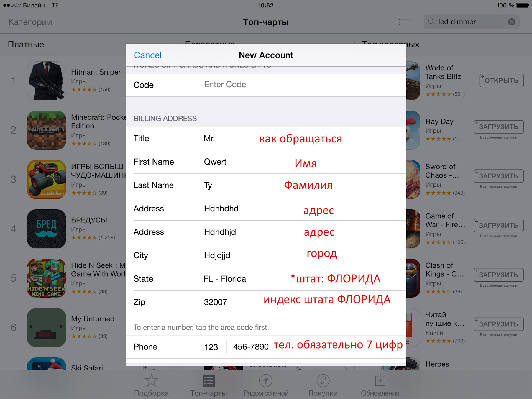Open Hay Day title

tap(439, 121)
